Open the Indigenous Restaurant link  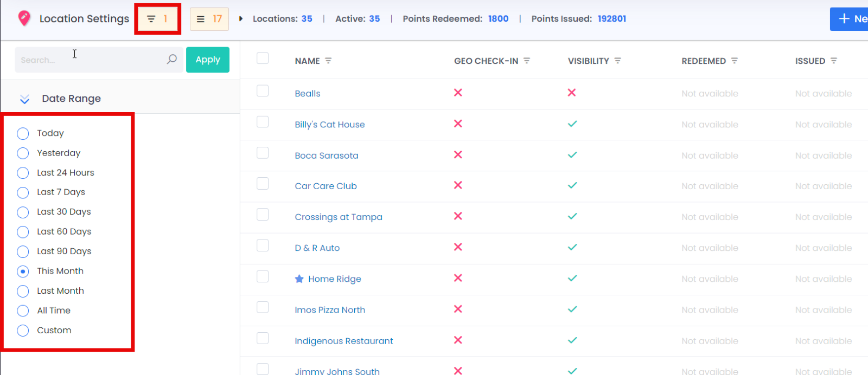344,341
